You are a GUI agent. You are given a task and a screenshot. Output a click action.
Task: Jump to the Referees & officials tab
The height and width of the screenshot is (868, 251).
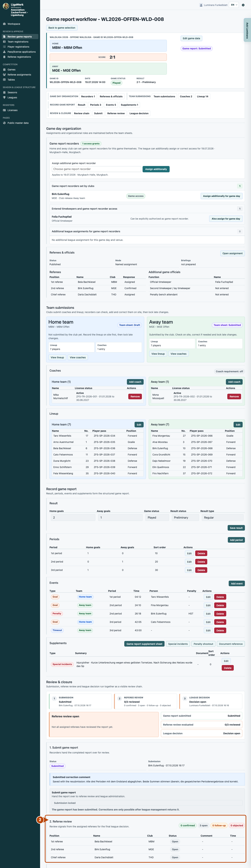point(111,96)
